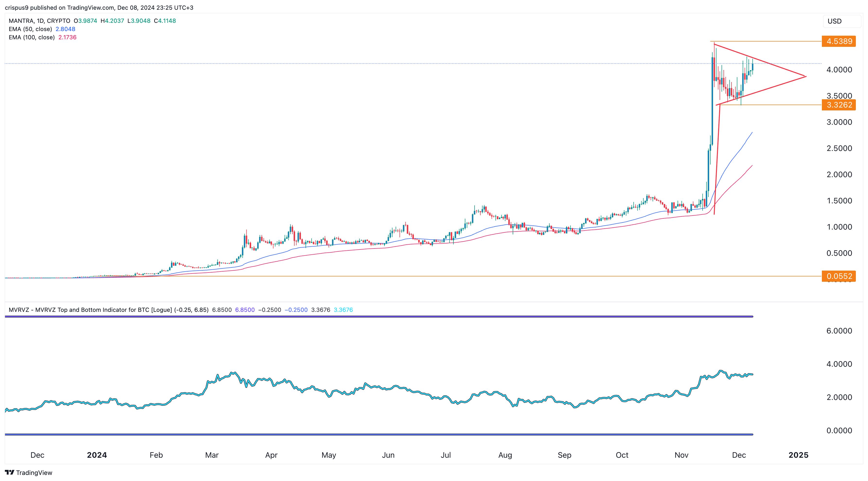868x481 pixels.
Task: Click the open price O3.9874
Action: (85, 21)
